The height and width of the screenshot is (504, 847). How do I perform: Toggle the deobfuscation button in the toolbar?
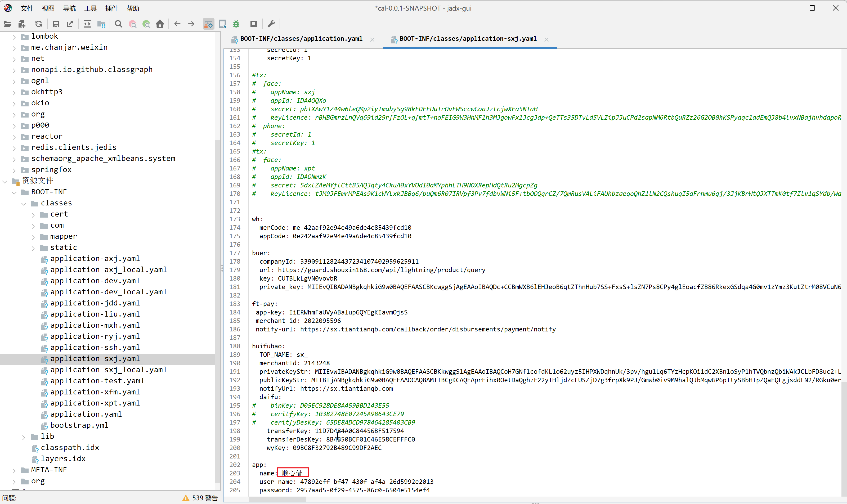pos(209,24)
